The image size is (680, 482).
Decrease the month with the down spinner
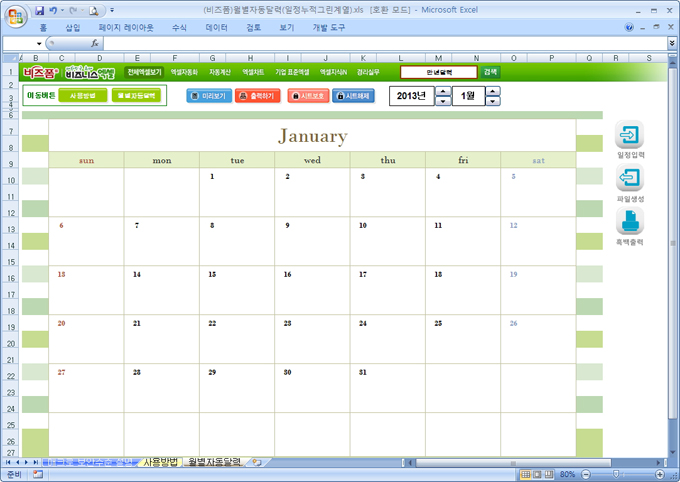click(x=493, y=101)
